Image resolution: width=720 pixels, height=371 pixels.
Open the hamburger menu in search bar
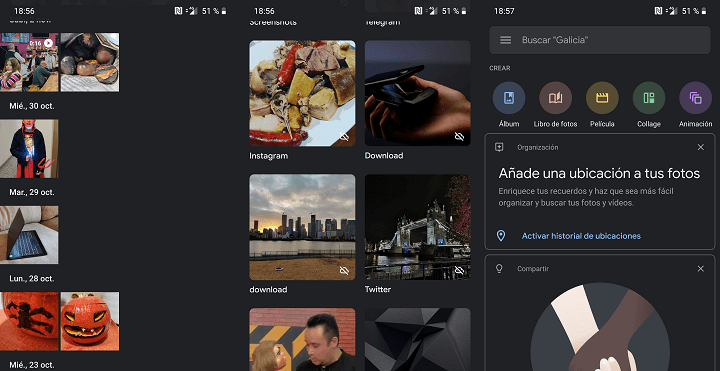[x=505, y=40]
